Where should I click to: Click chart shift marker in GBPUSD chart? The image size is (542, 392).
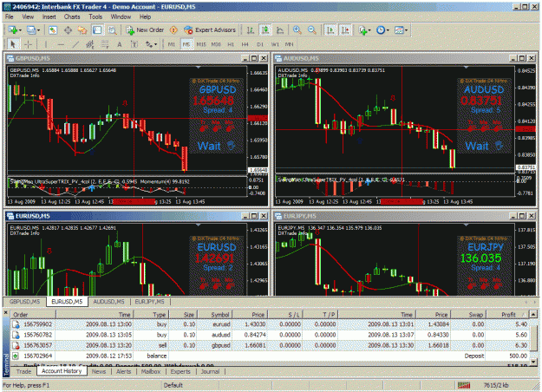[x=199, y=67]
